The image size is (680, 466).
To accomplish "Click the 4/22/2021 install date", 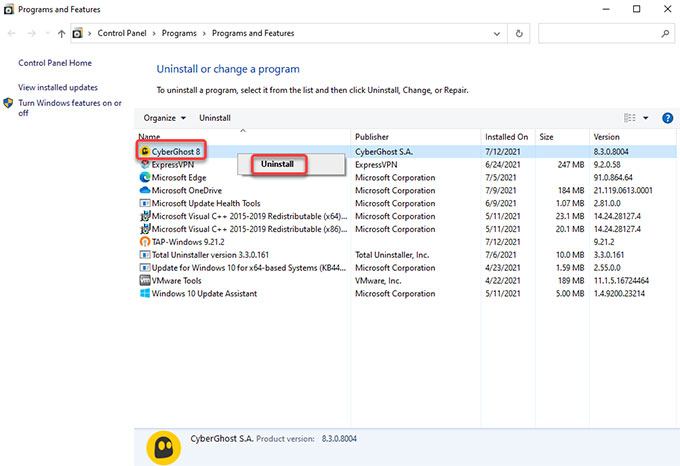I will [x=503, y=280].
